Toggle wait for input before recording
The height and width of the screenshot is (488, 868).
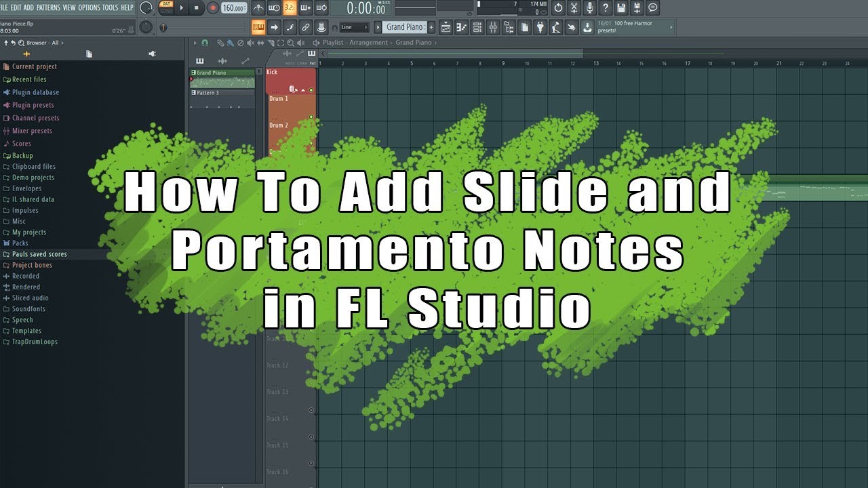pyautogui.click(x=274, y=8)
